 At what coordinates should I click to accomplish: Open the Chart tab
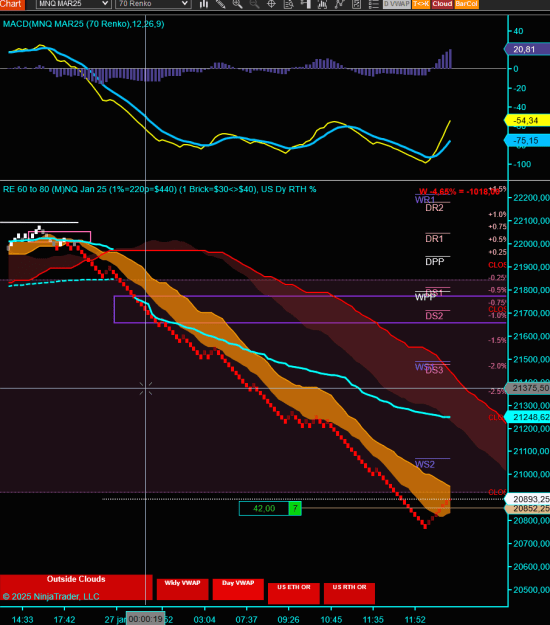tap(12, 4)
